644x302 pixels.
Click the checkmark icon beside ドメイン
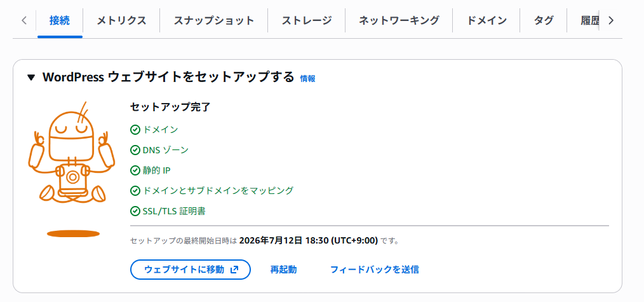pos(135,130)
